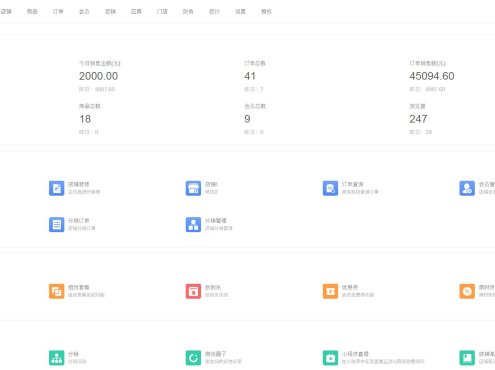Click the order sales value 45094.60
495x370 pixels.
[x=432, y=76]
